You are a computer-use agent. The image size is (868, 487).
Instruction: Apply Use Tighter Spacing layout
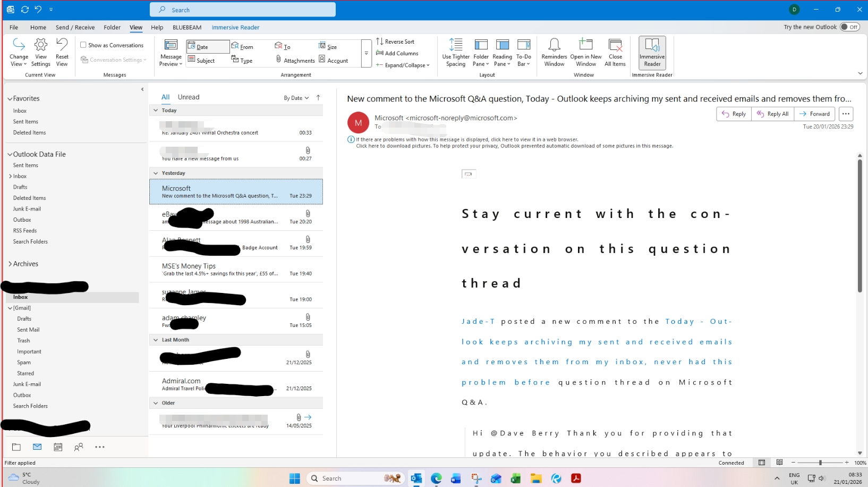(x=456, y=52)
